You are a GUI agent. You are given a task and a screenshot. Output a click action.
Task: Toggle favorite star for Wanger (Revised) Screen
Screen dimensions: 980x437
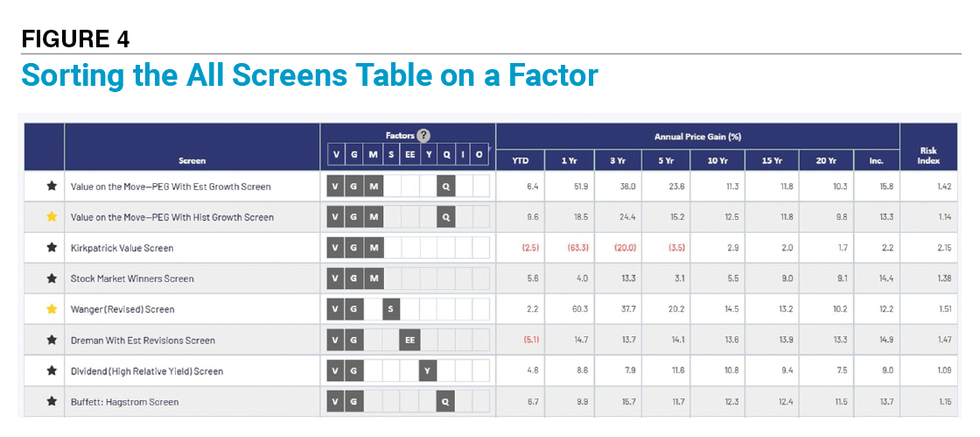[x=52, y=309]
